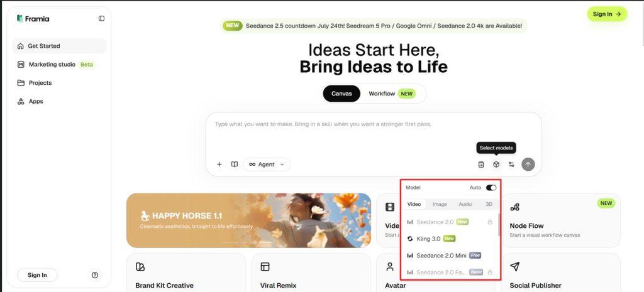Click the Get Started home icon
Screen dimensions: 644x292
pos(21,46)
